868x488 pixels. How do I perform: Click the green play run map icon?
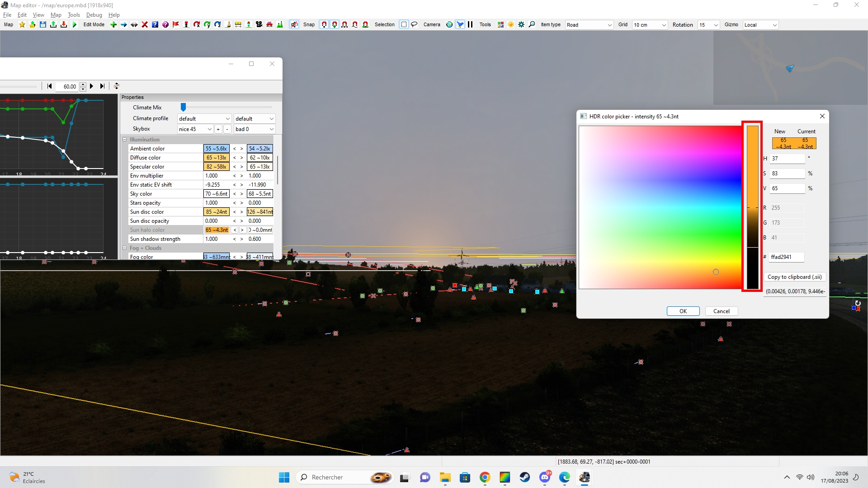(x=75, y=24)
